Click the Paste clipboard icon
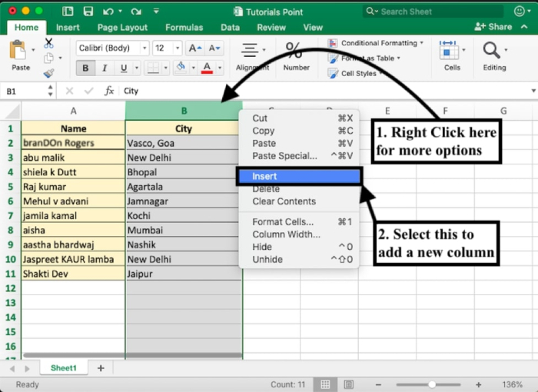Image resolution: width=538 pixels, height=392 pixels. point(17,51)
